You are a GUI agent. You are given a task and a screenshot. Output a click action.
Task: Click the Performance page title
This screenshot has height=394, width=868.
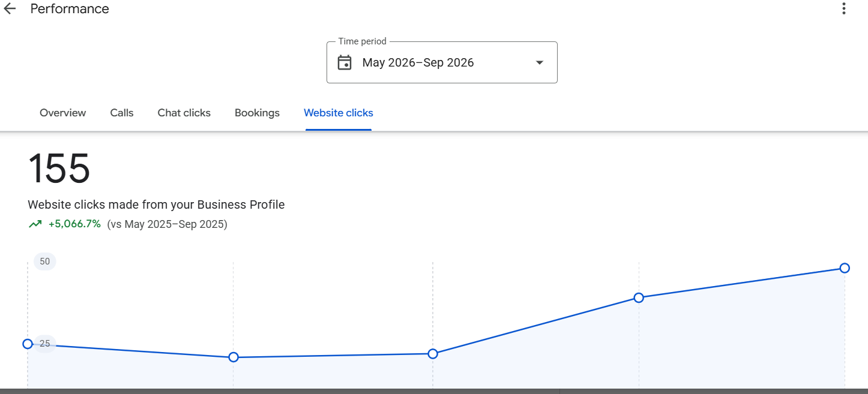tap(70, 9)
